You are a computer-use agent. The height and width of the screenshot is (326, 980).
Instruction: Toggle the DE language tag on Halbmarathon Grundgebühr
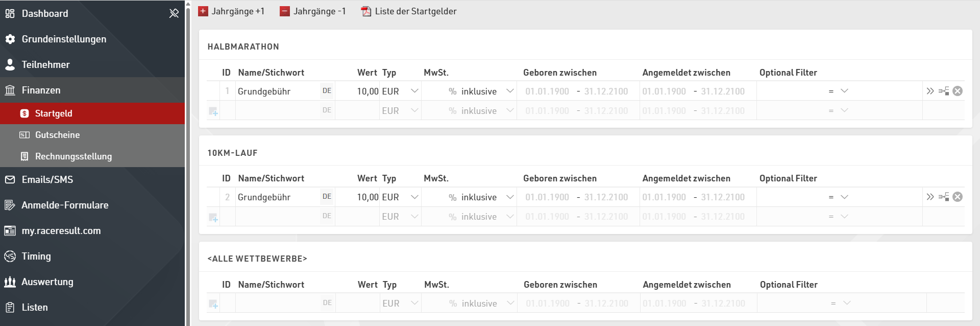[x=327, y=91]
